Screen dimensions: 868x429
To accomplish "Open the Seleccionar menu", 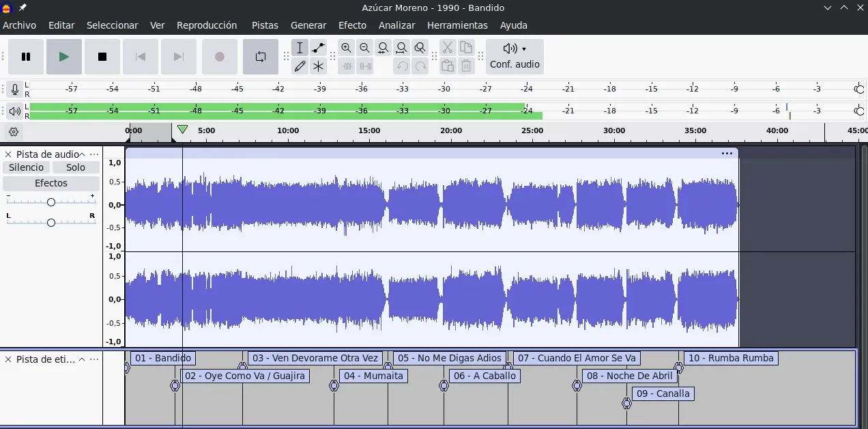I will [x=112, y=25].
